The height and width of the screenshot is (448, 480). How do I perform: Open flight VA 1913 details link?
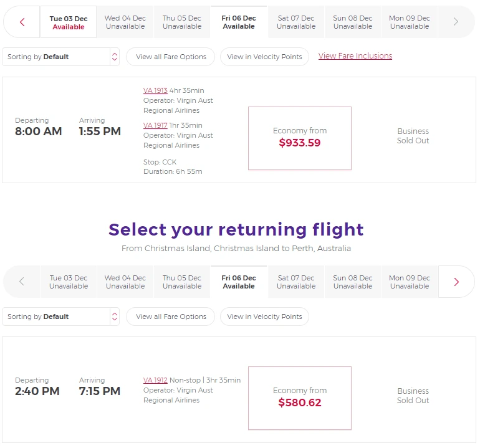(x=155, y=90)
